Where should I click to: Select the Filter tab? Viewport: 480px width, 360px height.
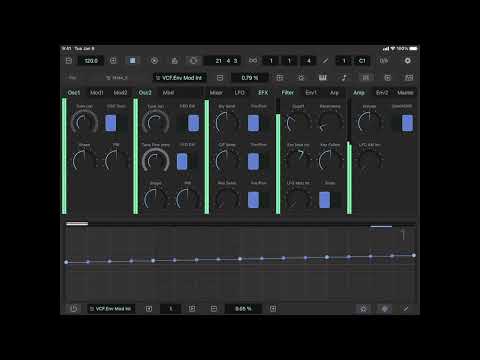[x=288, y=93]
